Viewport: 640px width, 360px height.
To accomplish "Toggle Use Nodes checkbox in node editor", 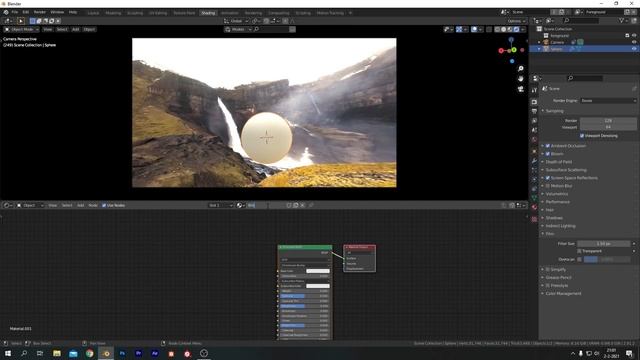I will coord(104,205).
